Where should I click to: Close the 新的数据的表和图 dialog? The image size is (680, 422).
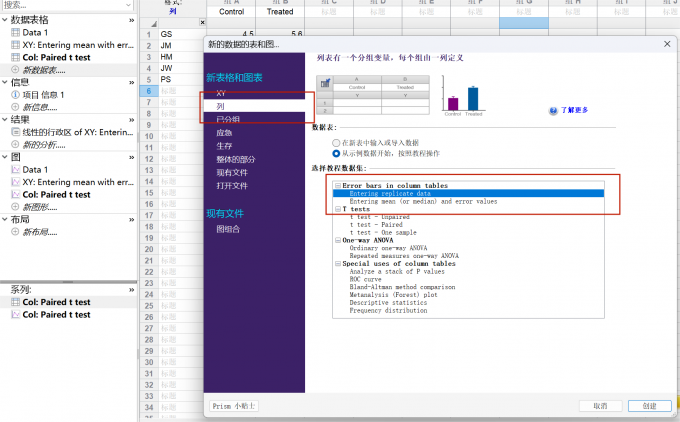[667, 45]
